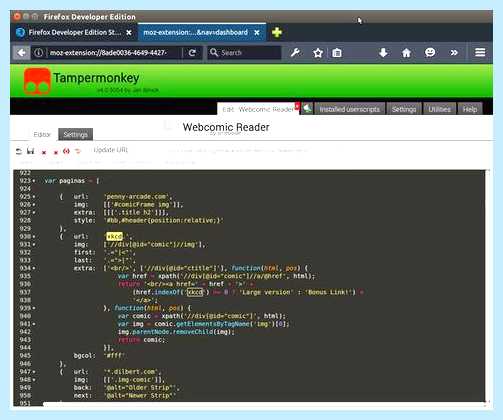Image resolution: width=503 pixels, height=420 pixels.
Task: Click the Tampermonkey logo icon
Action: point(37,81)
